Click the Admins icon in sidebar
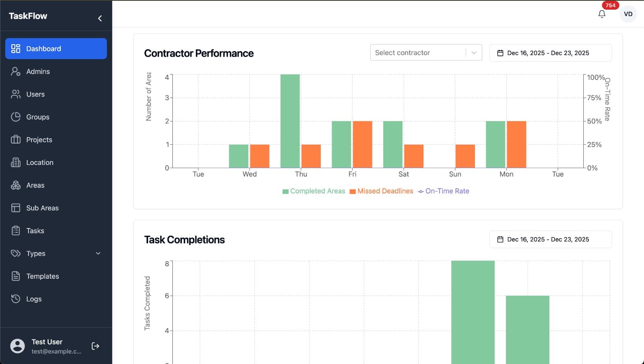The height and width of the screenshot is (364, 644). (16, 72)
